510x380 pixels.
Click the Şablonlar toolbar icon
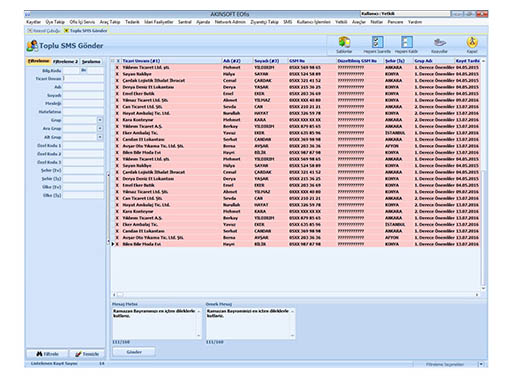(344, 43)
